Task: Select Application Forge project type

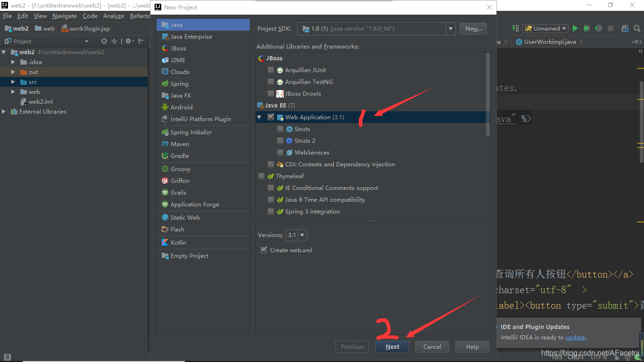Action: point(203,204)
